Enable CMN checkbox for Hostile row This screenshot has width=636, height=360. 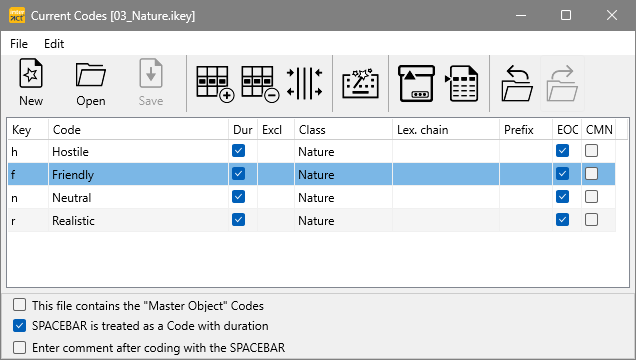591,151
